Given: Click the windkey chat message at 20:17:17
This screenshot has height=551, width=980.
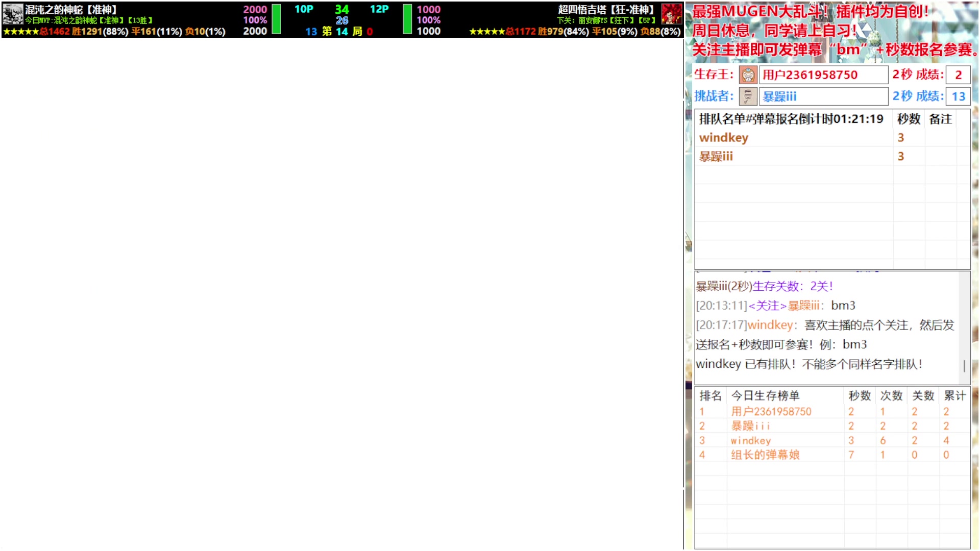Looking at the screenshot, I should (825, 335).
